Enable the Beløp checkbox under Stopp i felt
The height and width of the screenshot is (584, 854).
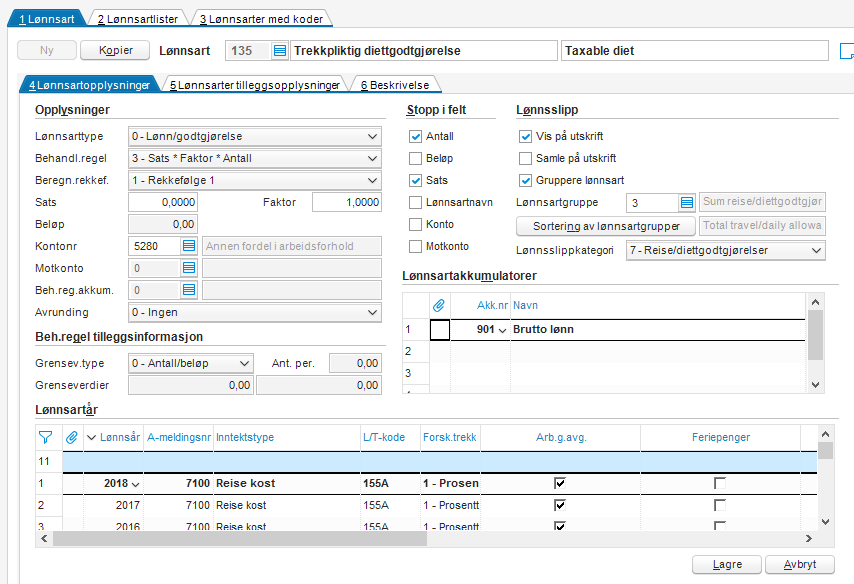416,159
